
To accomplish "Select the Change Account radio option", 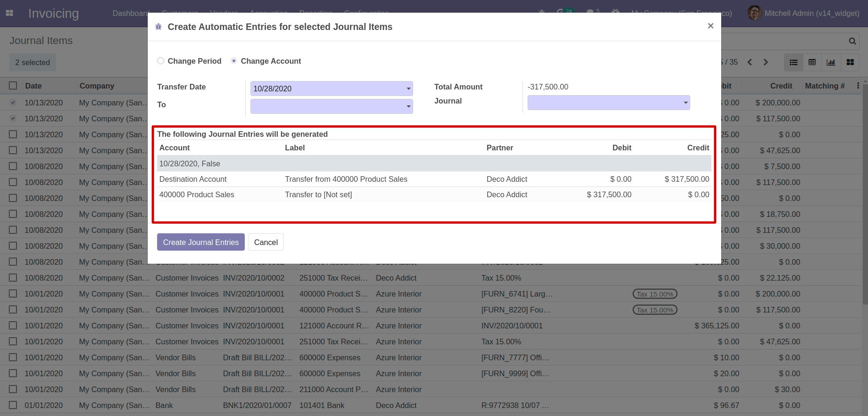I will [234, 61].
